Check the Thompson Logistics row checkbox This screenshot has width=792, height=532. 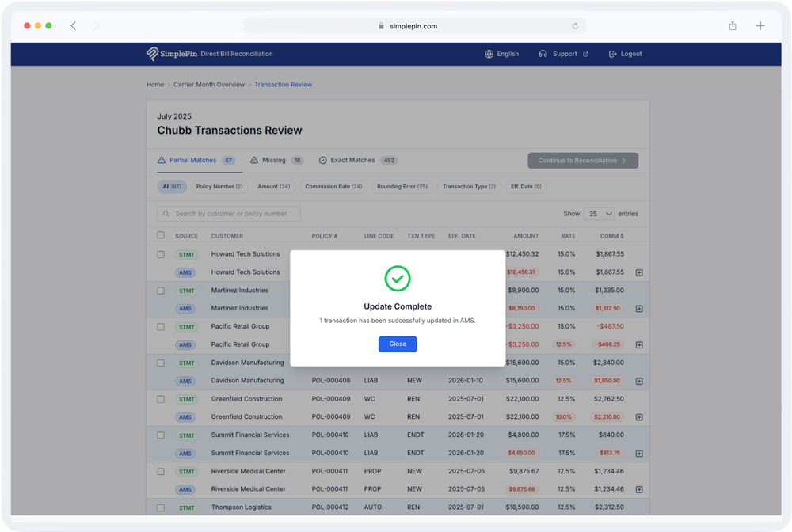tap(161, 507)
